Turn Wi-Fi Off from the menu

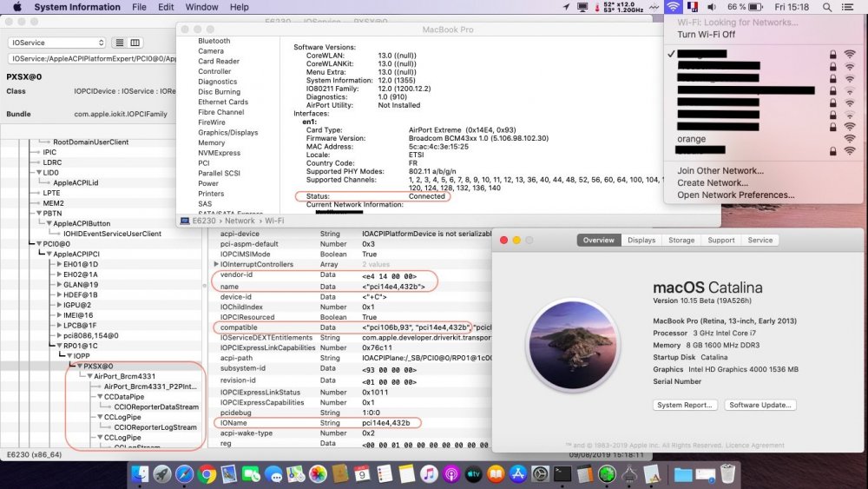click(x=706, y=35)
